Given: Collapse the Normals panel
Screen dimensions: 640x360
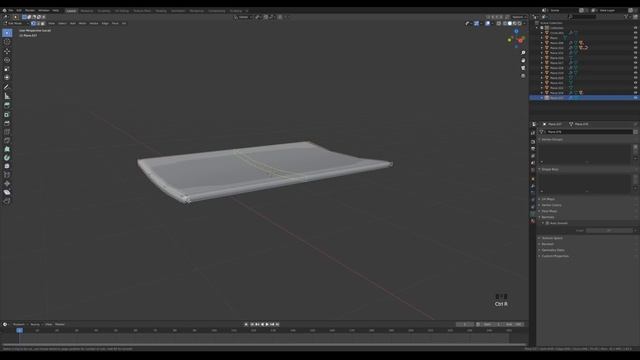Looking at the screenshot, I should [x=548, y=217].
